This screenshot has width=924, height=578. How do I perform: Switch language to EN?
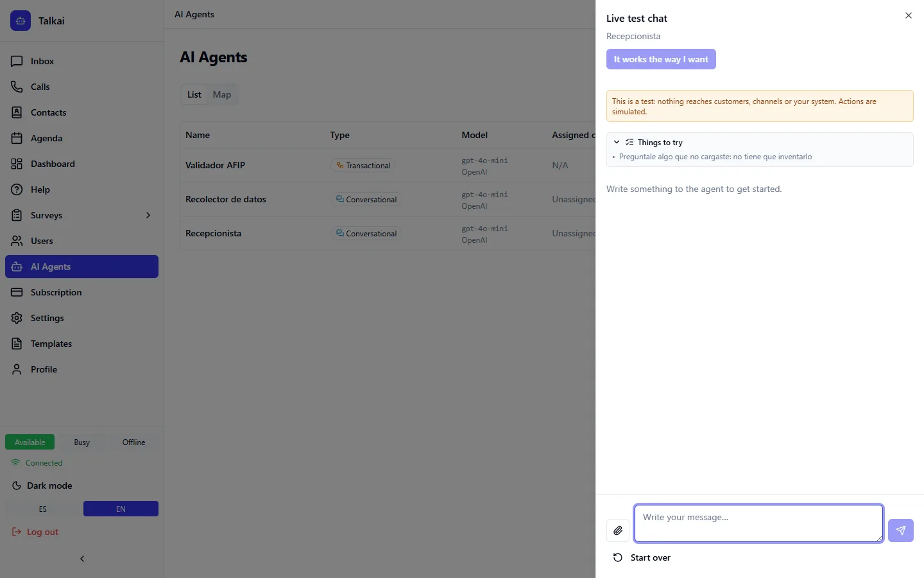pyautogui.click(x=121, y=509)
